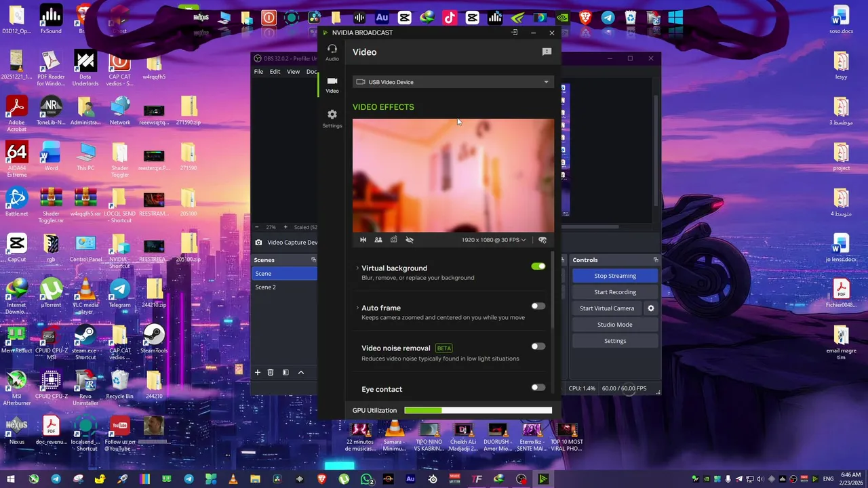
Task: Zoom in the OBS preview with the plus button
Action: click(x=285, y=227)
